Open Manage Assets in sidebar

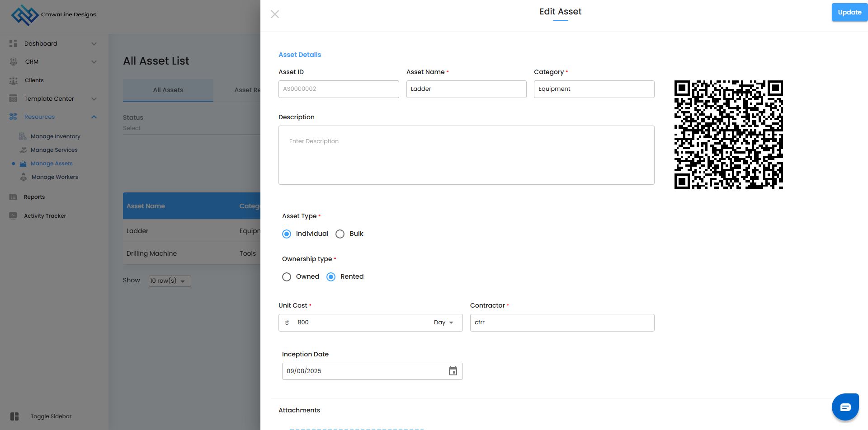52,164
